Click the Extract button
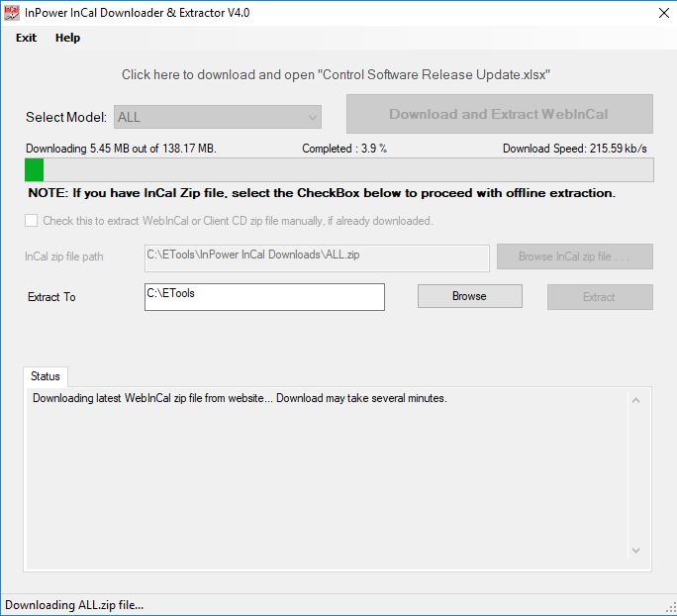This screenshot has height=616, width=677. 600,297
